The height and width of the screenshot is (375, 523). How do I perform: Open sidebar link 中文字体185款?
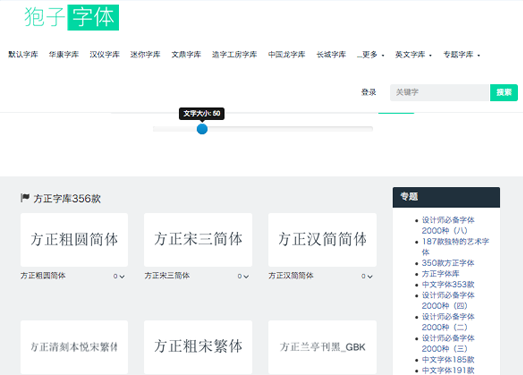pos(448,359)
